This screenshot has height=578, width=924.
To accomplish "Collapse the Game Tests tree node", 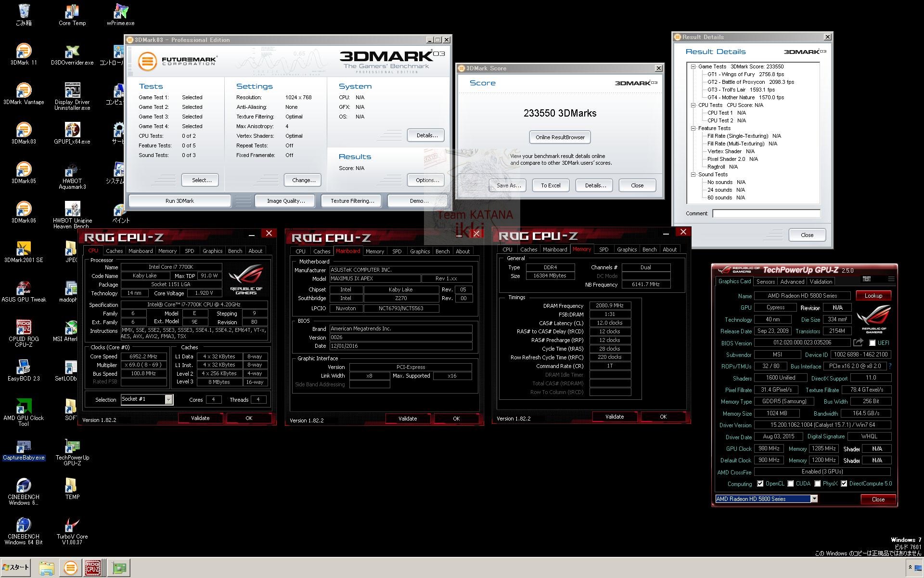I will pos(693,66).
